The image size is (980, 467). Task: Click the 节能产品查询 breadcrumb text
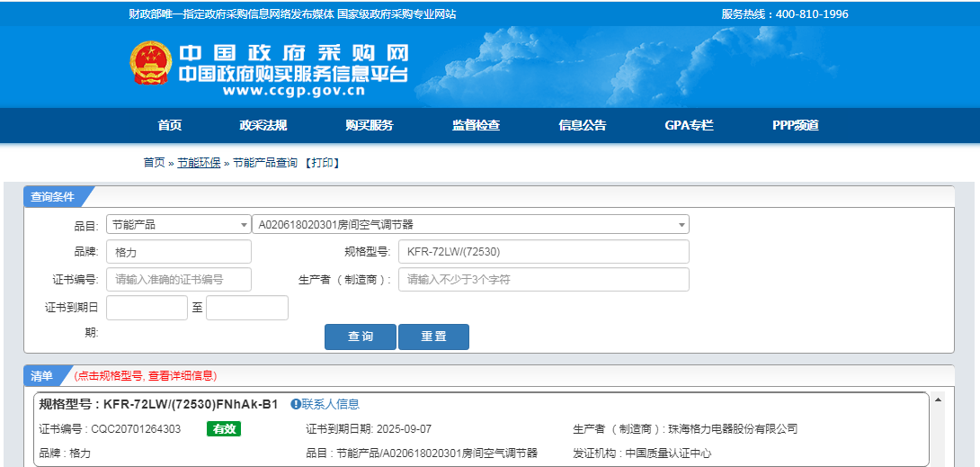(x=265, y=163)
